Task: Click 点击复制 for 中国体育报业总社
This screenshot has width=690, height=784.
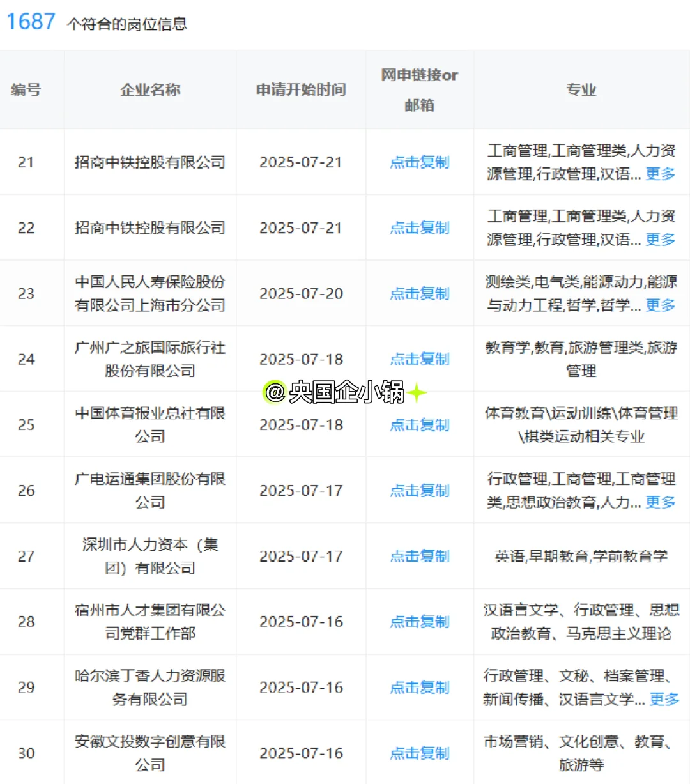Action: click(420, 425)
